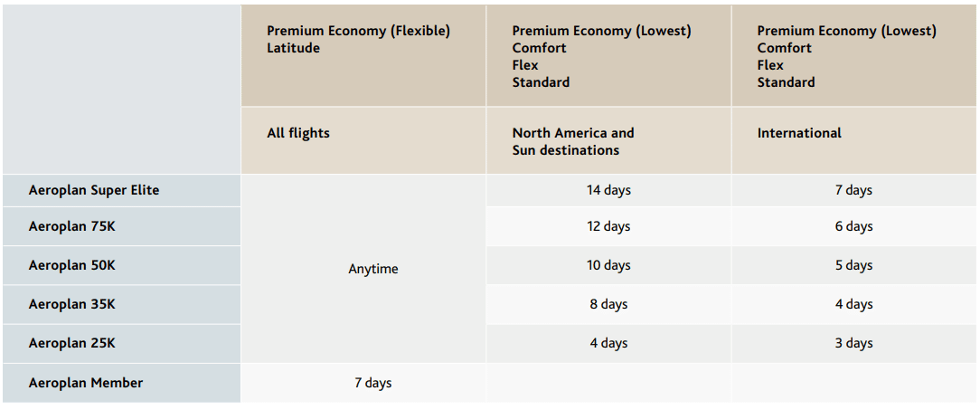Screen dimensions: 980x410
Task: Click the Aeroplan Super Elite row label
Action: tap(94, 190)
